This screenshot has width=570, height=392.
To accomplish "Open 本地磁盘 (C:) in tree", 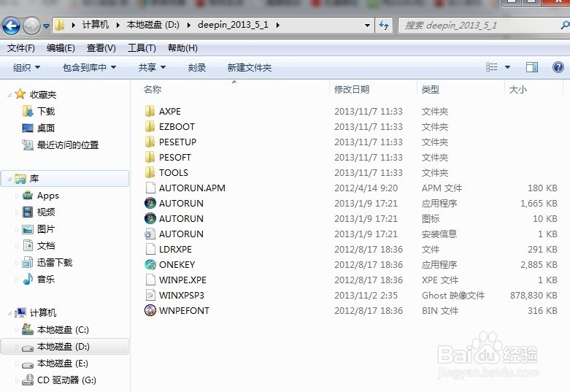I will tap(63, 330).
